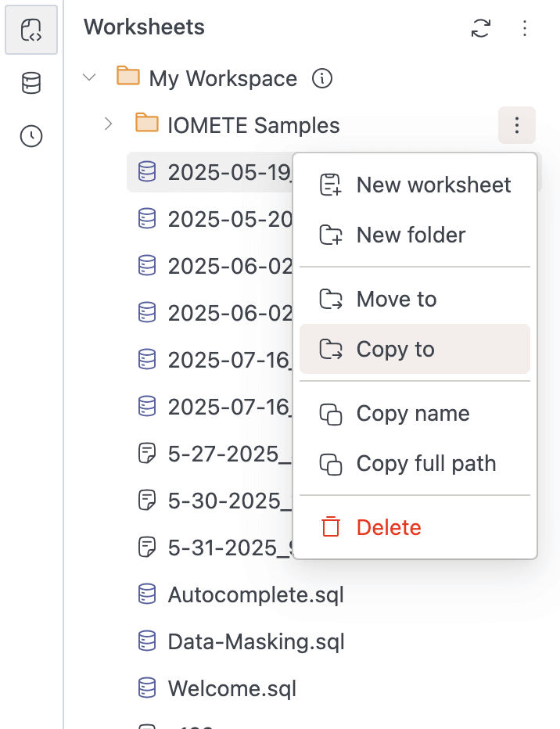Click the database icon beside Autocomplete.sql
The height and width of the screenshot is (729, 560).
[146, 594]
